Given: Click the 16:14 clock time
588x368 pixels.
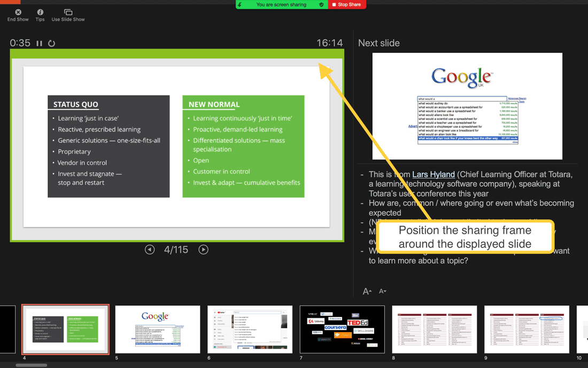Looking at the screenshot, I should click(330, 43).
